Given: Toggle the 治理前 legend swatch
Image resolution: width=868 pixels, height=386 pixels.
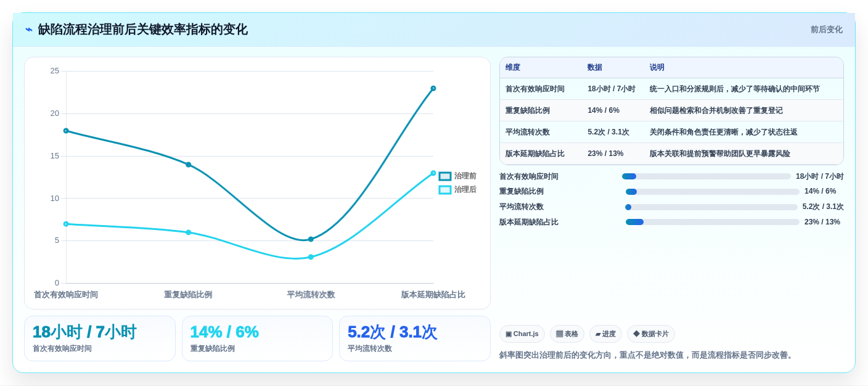Looking at the screenshot, I should pyautogui.click(x=445, y=176).
